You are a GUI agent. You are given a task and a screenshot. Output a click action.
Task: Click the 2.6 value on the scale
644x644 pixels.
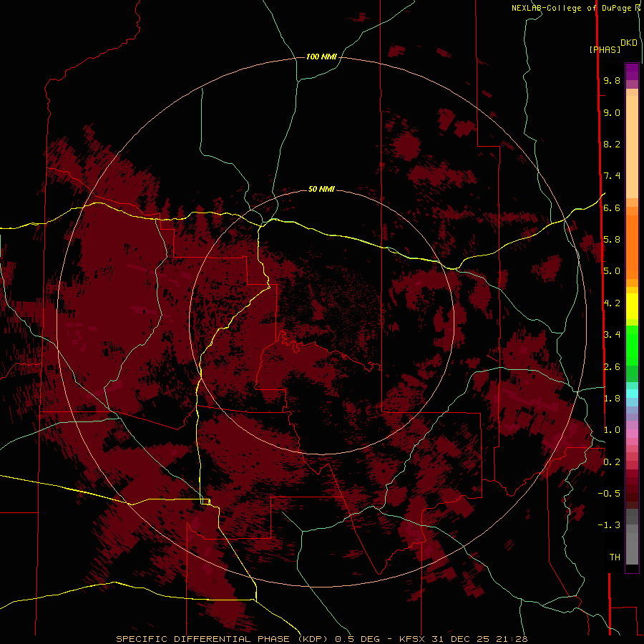(x=612, y=367)
